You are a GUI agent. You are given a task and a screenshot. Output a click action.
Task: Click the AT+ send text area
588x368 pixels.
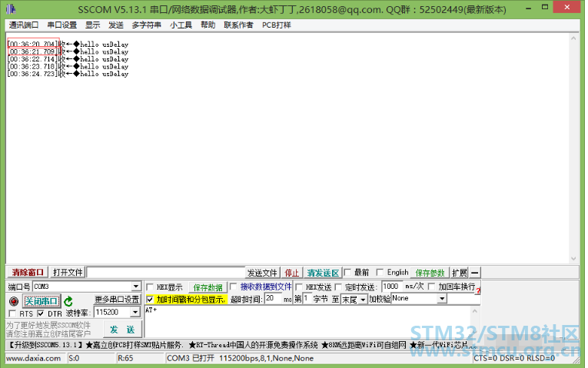[307, 322]
